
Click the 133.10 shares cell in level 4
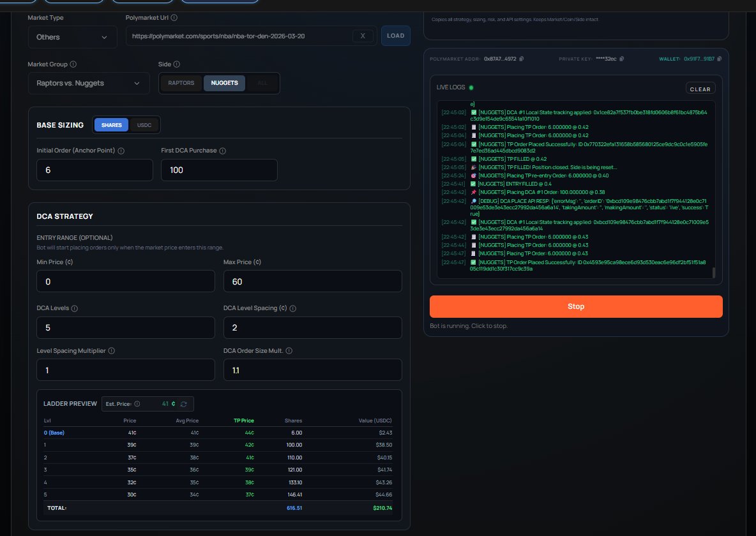pos(294,482)
